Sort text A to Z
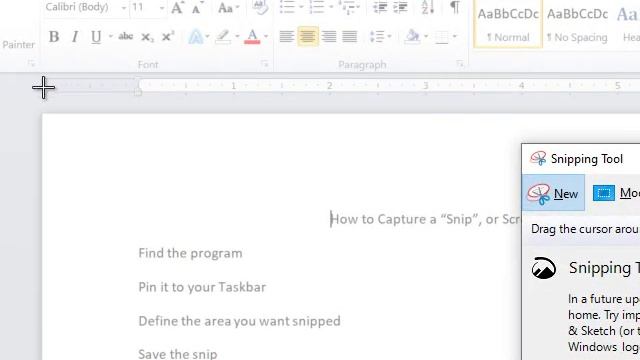This screenshot has height=360, width=640. tap(427, 7)
